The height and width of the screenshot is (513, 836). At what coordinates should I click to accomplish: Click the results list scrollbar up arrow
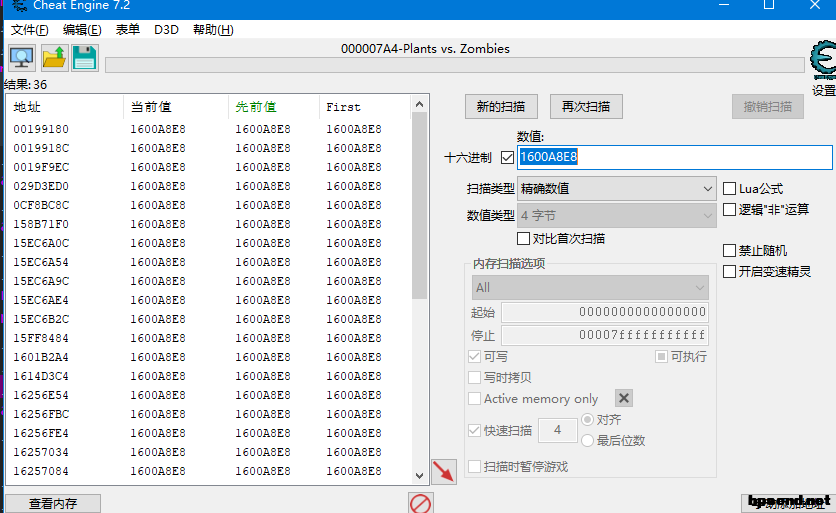420,105
